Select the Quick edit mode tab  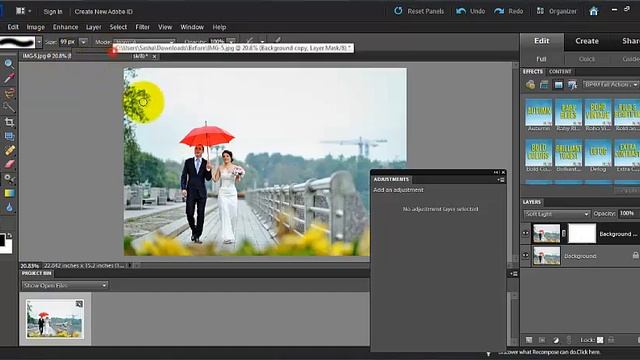point(587,59)
